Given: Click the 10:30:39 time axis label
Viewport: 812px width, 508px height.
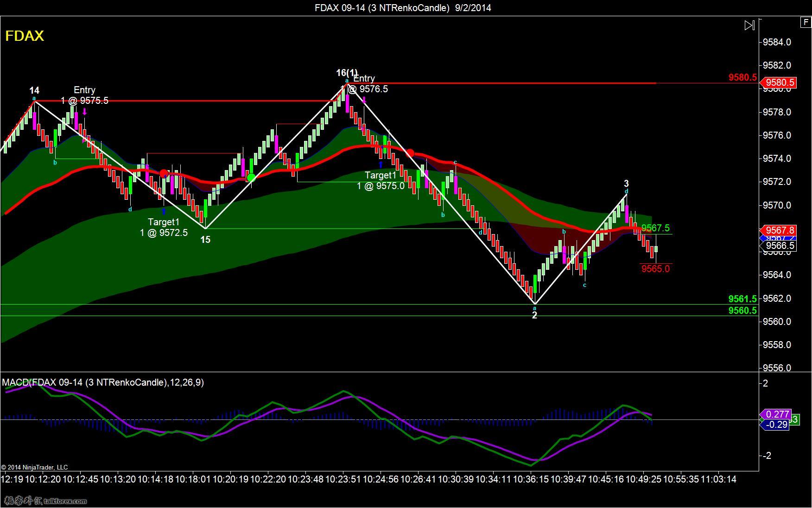Looking at the screenshot, I should click(456, 479).
